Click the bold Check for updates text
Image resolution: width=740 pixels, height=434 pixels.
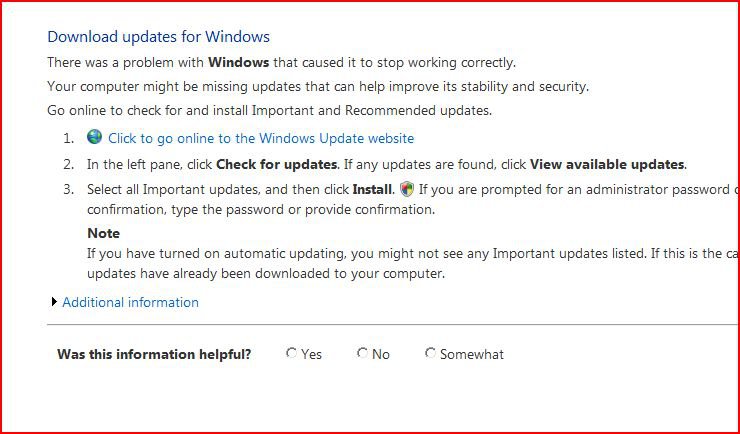coord(277,165)
